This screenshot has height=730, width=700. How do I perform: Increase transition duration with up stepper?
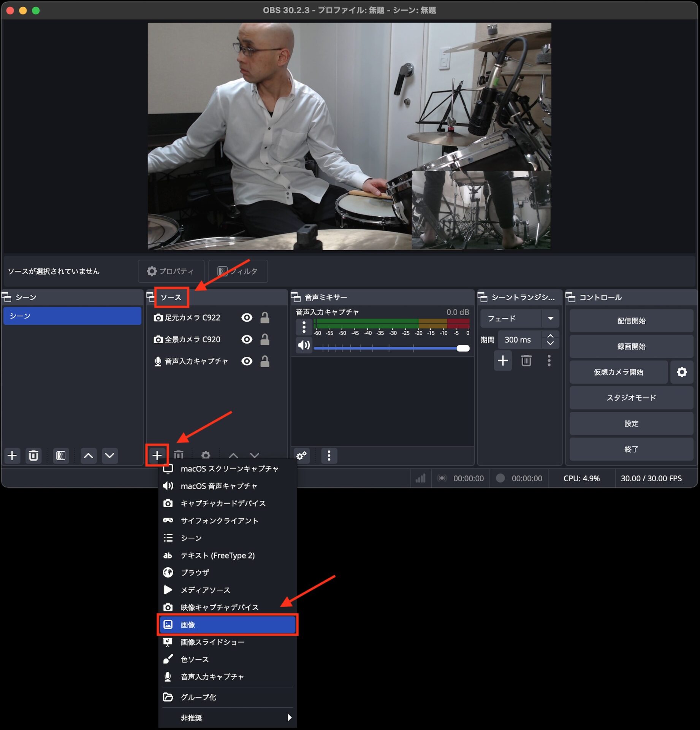[550, 336]
